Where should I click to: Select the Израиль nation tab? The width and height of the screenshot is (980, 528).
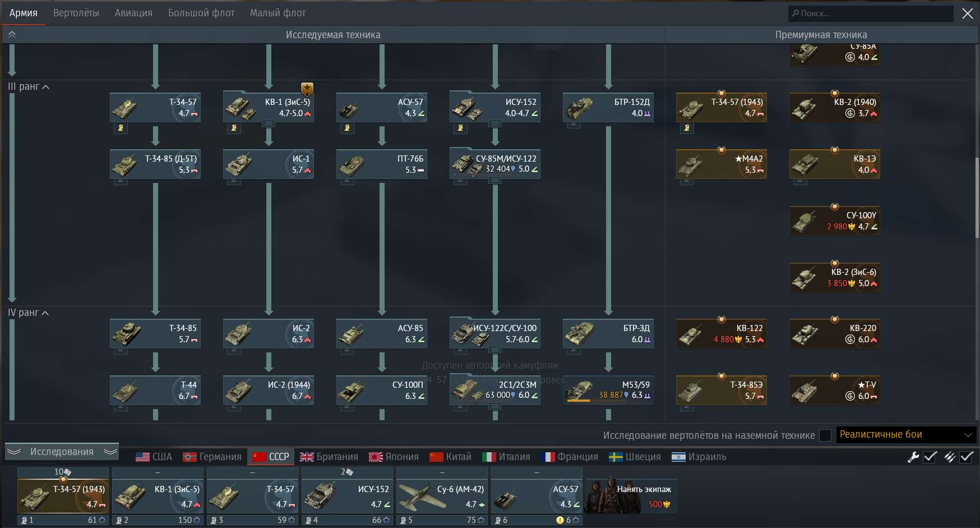pos(699,457)
